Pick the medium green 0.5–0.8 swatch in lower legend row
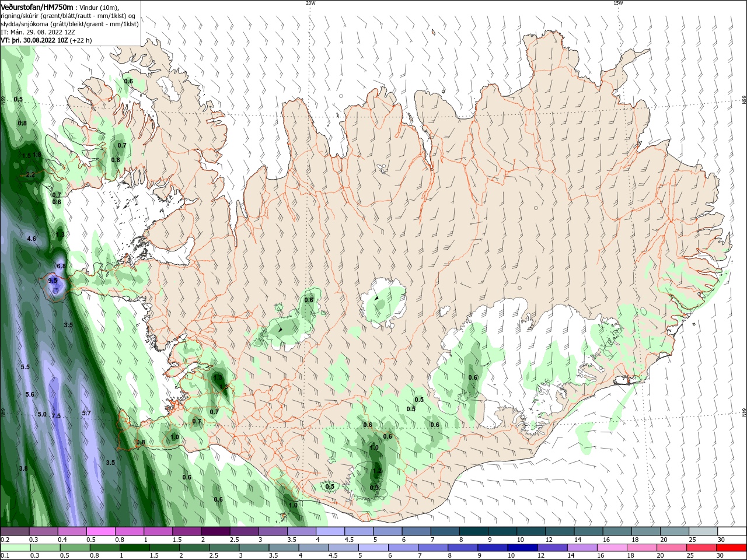Screen dimensions: 747x560 tap(75, 548)
